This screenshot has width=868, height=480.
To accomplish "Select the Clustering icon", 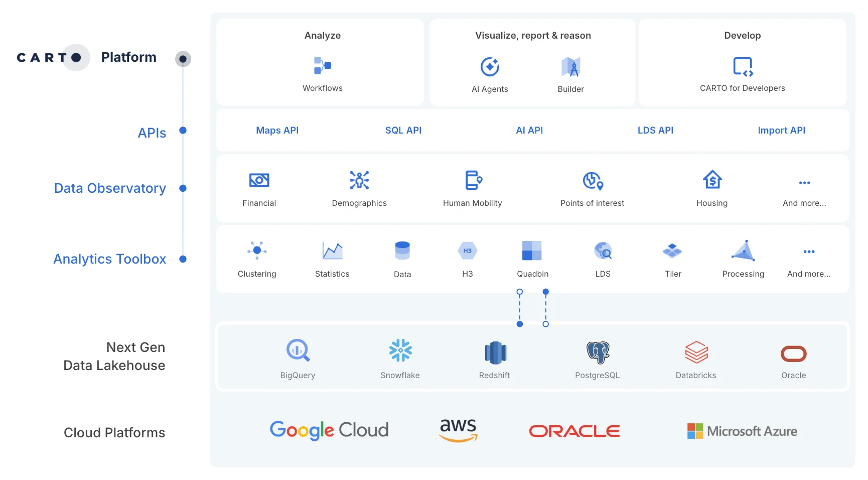I will tap(257, 250).
